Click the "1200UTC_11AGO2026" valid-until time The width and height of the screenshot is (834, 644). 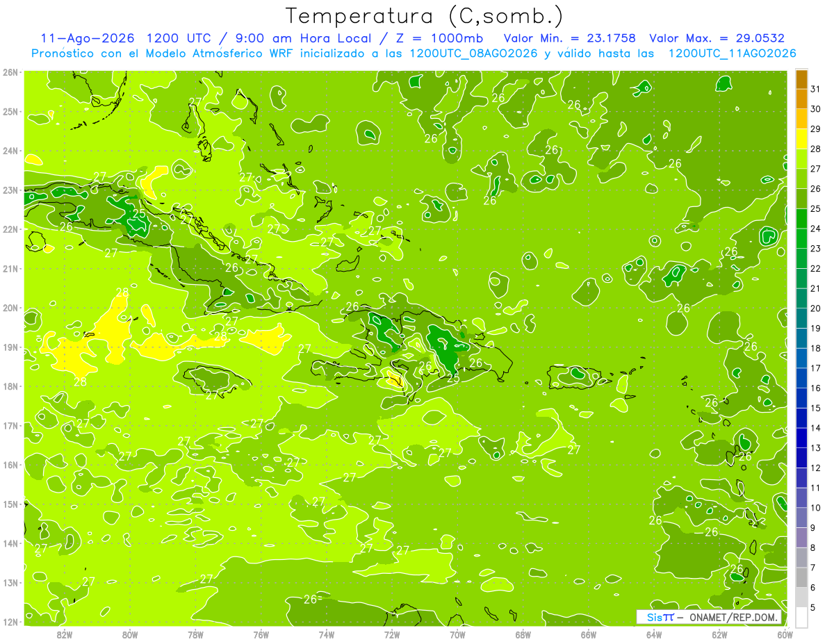click(732, 53)
